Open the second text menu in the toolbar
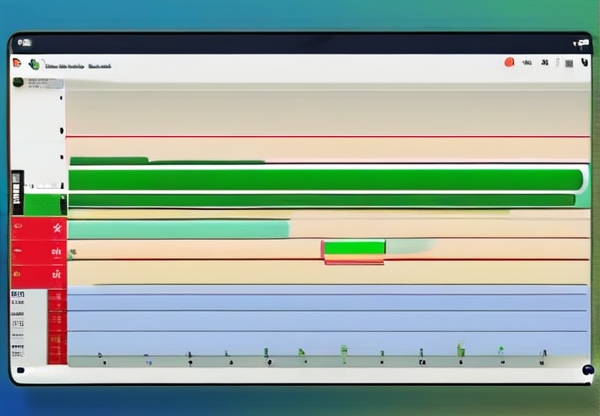Viewport: 600px width, 416px height. [100, 64]
